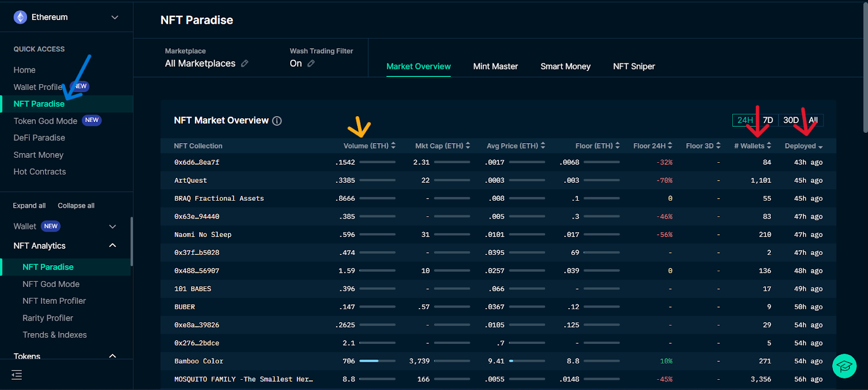Open the Naomi No Sleep collection

203,234
